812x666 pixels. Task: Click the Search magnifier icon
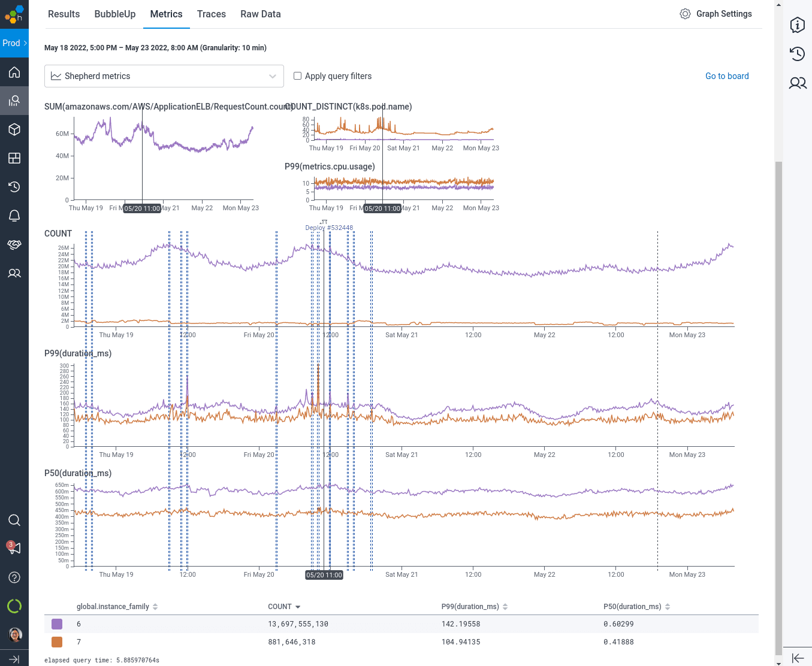14,520
